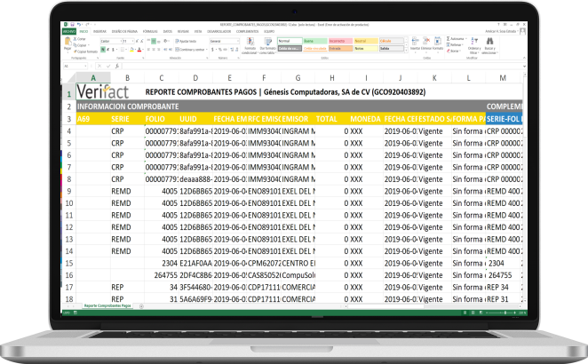Select the Incorrecto cell style
588x364 pixels.
click(340, 41)
